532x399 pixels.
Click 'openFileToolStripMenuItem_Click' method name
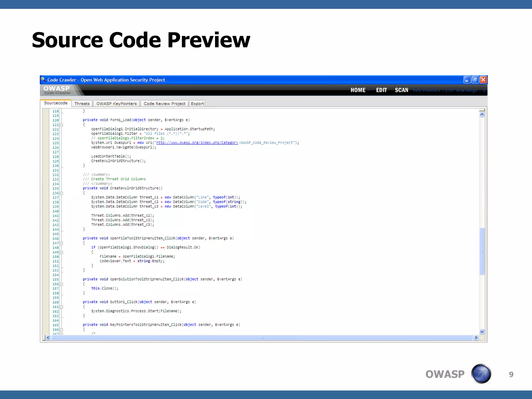pos(143,238)
